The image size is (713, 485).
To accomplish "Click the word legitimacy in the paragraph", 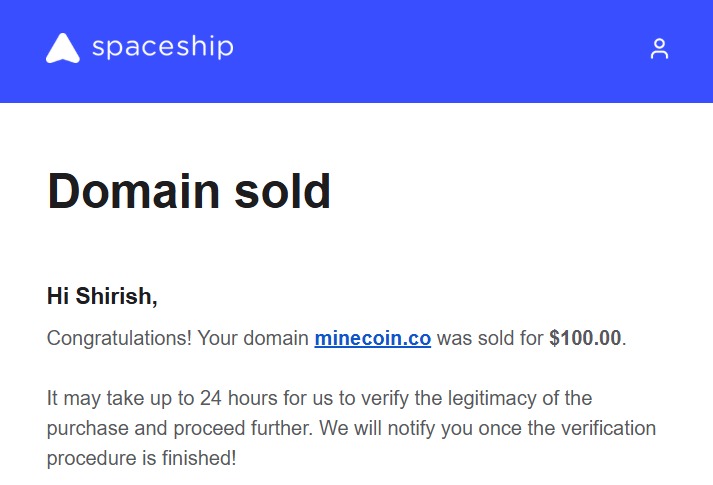I will (492, 399).
